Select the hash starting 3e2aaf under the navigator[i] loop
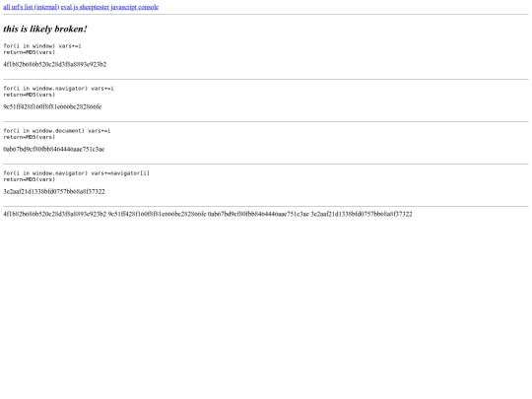Viewport: 532px width, 399px height. [54, 191]
